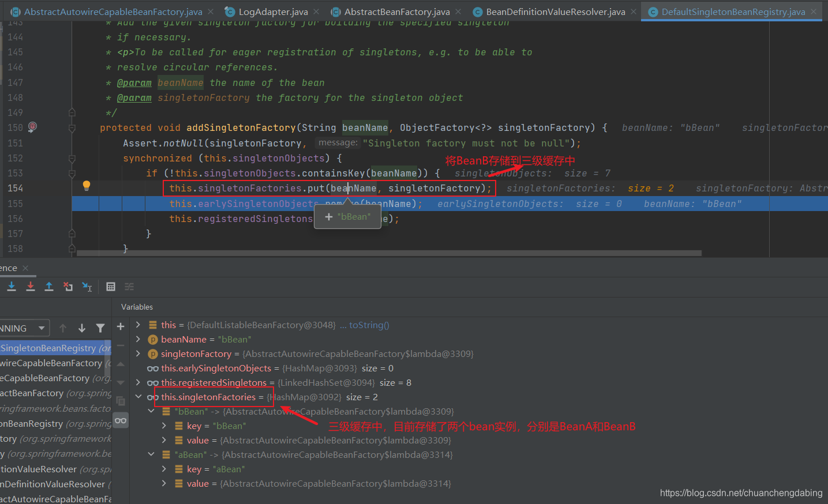The height and width of the screenshot is (504, 828).
Task: Collapse the "aBean" map entry node
Action: pos(151,454)
